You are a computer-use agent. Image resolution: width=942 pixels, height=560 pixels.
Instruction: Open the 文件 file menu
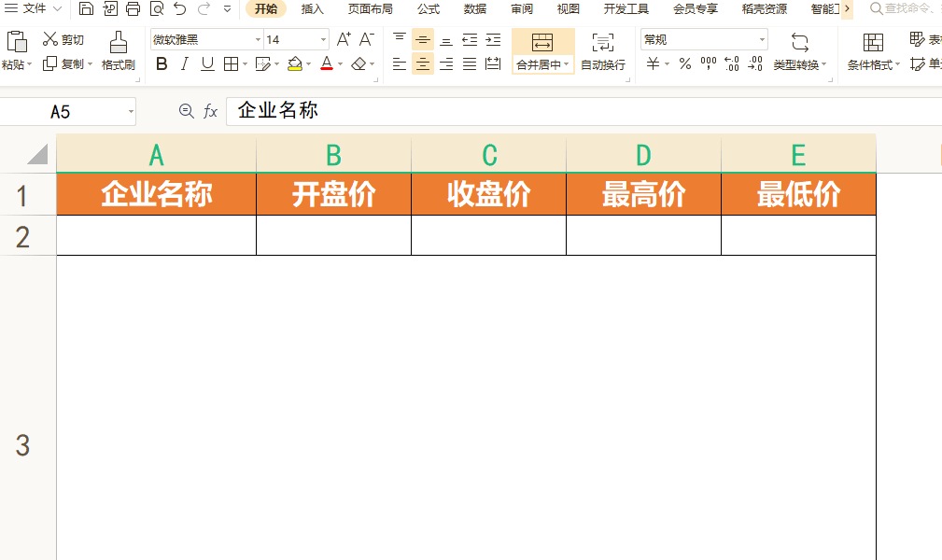33,8
